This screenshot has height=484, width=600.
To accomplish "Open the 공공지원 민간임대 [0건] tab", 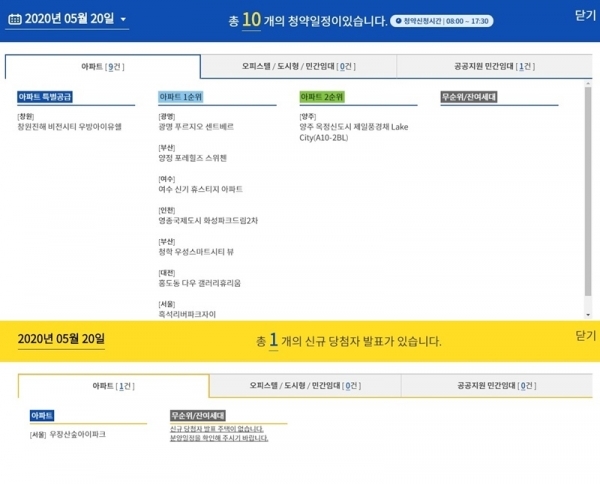I will tap(497, 386).
